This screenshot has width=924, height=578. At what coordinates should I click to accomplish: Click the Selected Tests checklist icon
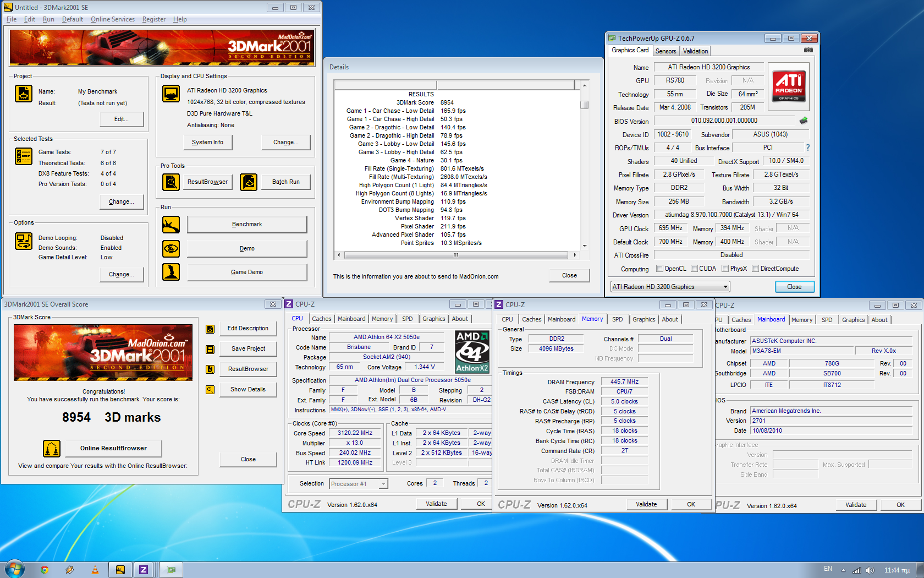[x=23, y=157]
